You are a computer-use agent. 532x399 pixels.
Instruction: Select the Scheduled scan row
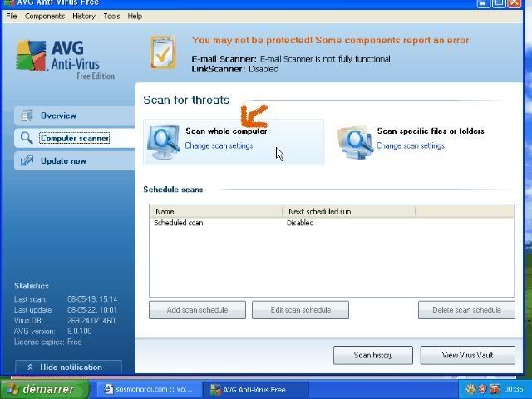332,223
